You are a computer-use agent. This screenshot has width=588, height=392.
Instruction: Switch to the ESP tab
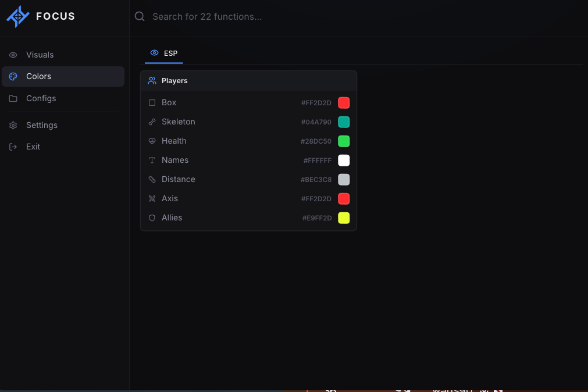pos(164,54)
